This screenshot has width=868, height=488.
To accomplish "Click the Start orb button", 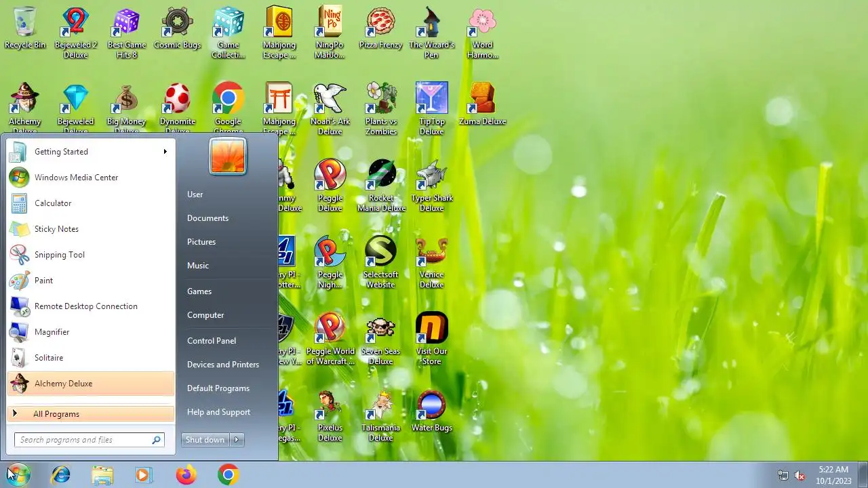I will point(18,475).
